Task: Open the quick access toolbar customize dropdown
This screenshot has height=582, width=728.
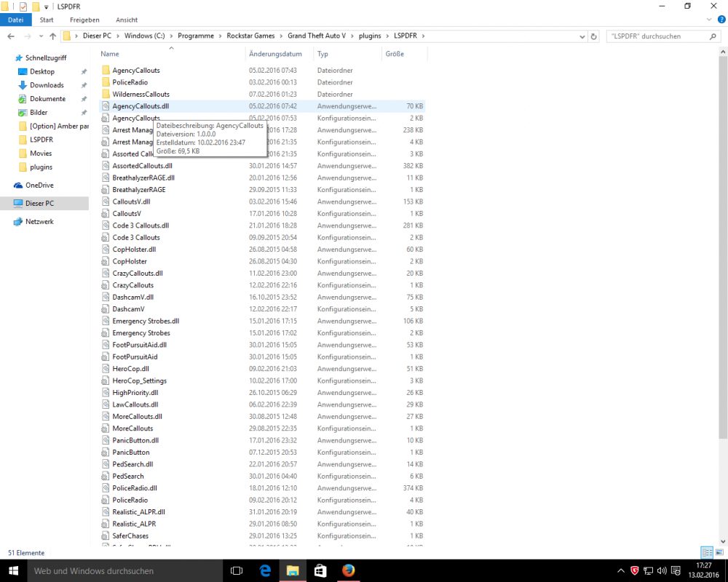Action: click(x=46, y=7)
